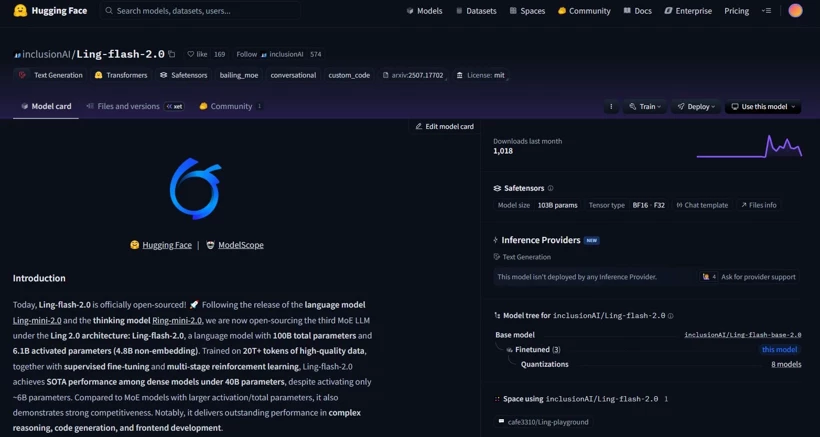Click Ask for provider support

tap(757, 277)
